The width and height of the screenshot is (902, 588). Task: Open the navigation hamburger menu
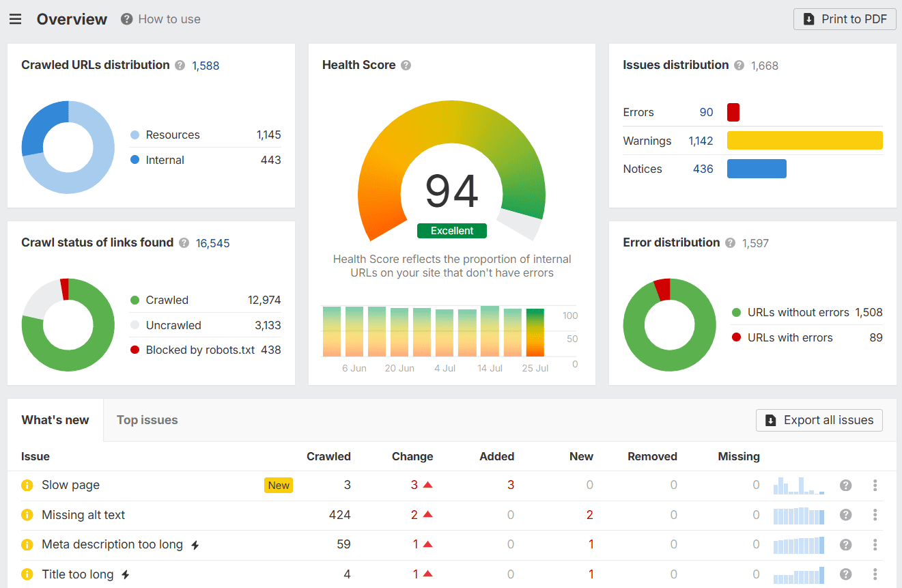pyautogui.click(x=15, y=18)
